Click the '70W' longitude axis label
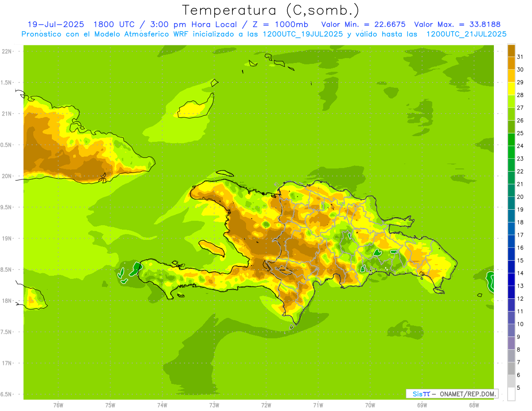Viewport: 532px width, 411px height. pyautogui.click(x=370, y=405)
